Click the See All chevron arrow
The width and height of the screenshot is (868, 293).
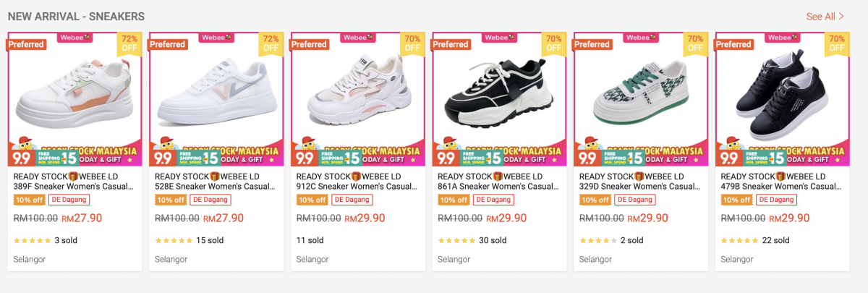click(841, 17)
